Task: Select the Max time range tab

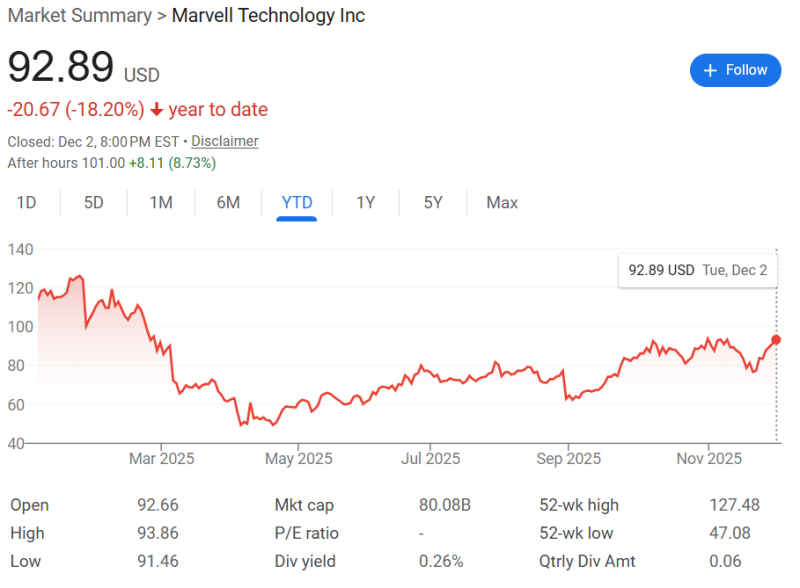Action: (502, 203)
